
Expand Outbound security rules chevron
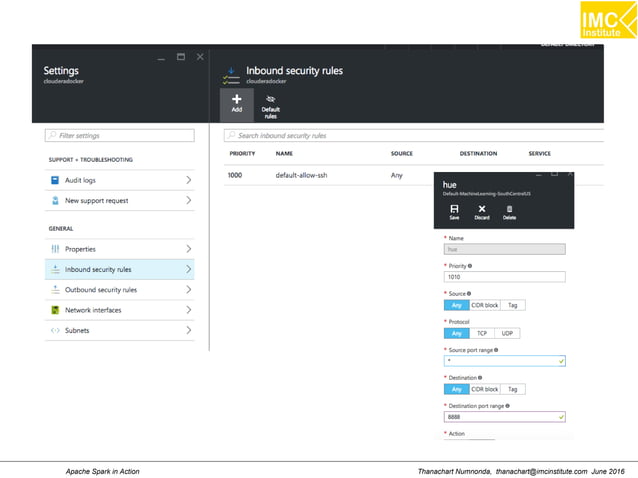[x=188, y=290]
